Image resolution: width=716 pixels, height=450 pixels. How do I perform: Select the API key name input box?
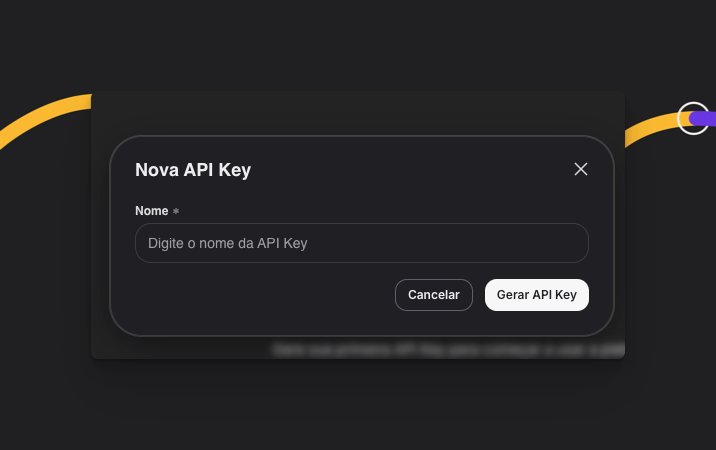tap(361, 243)
